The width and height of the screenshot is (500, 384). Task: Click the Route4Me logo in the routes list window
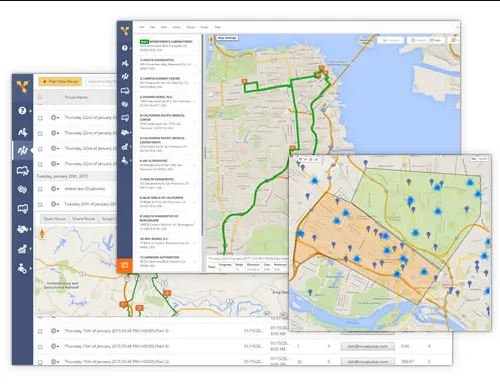22,87
